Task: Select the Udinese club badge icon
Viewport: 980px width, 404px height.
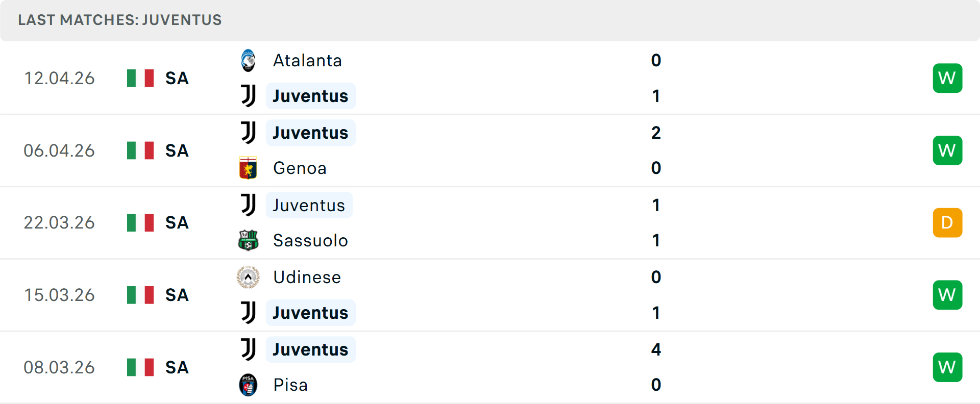Action: (x=248, y=277)
